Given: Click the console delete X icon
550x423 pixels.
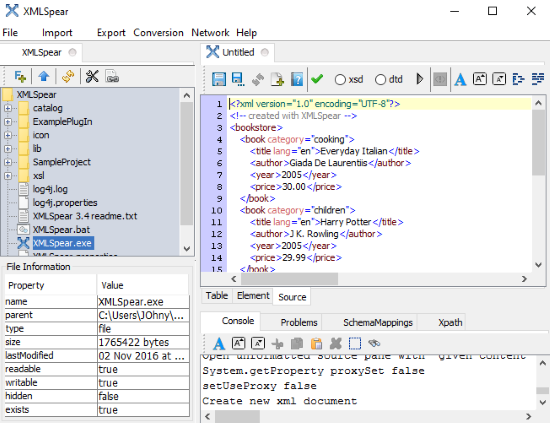Looking at the screenshot, I should (x=336, y=344).
